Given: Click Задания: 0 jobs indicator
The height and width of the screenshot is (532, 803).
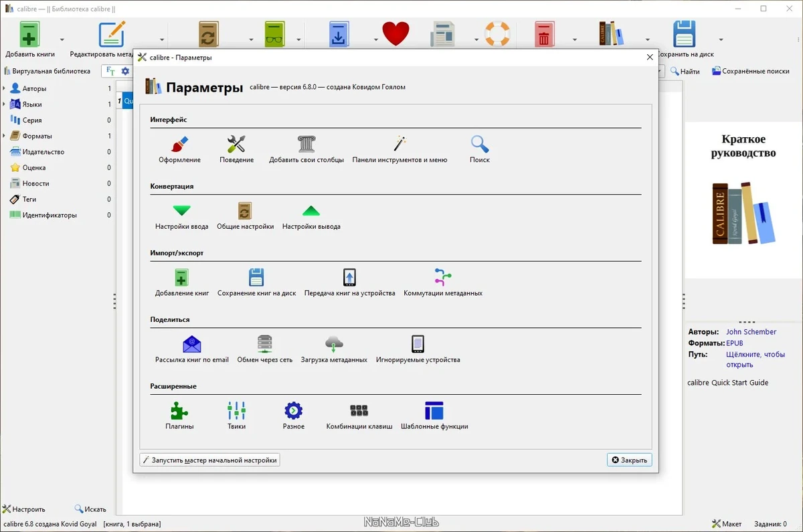Looking at the screenshot, I should click(x=770, y=524).
